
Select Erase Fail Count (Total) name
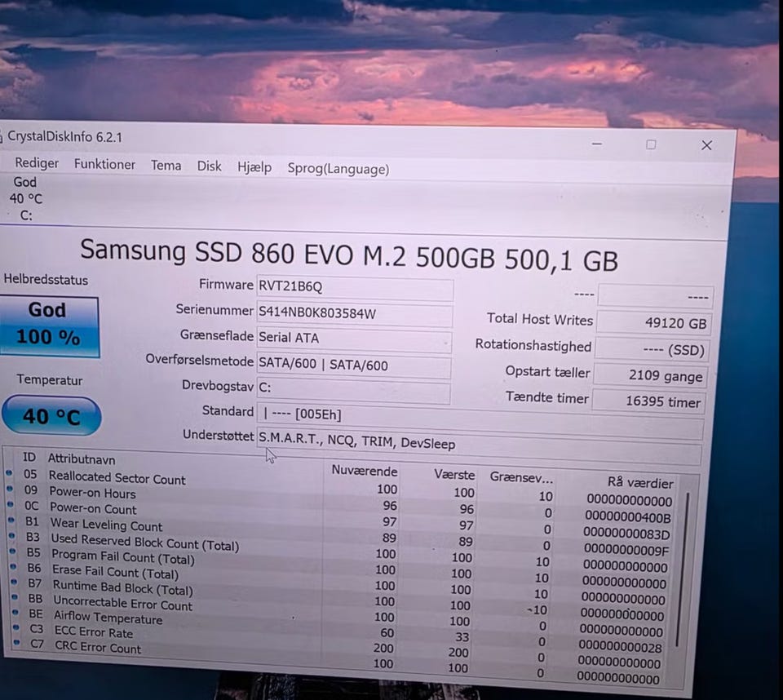[115, 571]
